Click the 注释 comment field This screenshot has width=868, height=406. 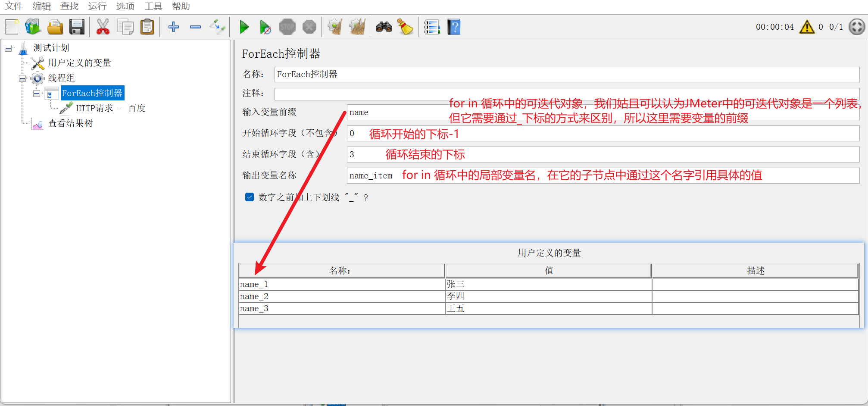coord(567,94)
